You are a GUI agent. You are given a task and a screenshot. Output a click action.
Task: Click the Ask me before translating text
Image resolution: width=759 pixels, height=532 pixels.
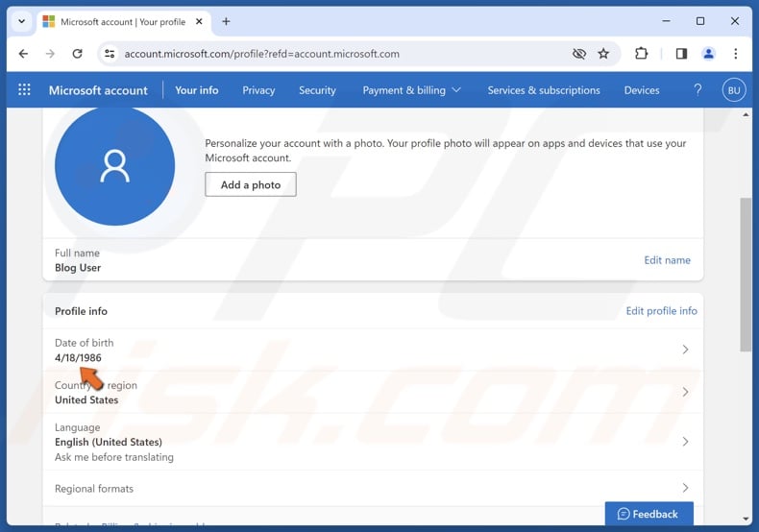tap(113, 457)
